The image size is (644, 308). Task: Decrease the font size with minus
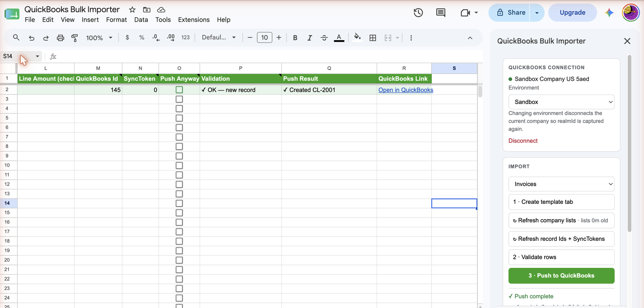point(250,38)
